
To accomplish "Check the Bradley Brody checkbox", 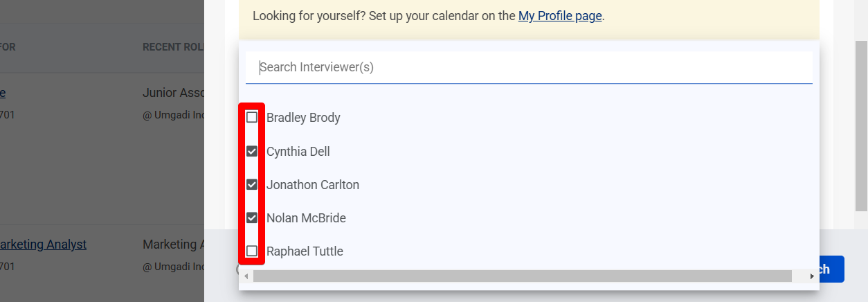I will coord(252,118).
